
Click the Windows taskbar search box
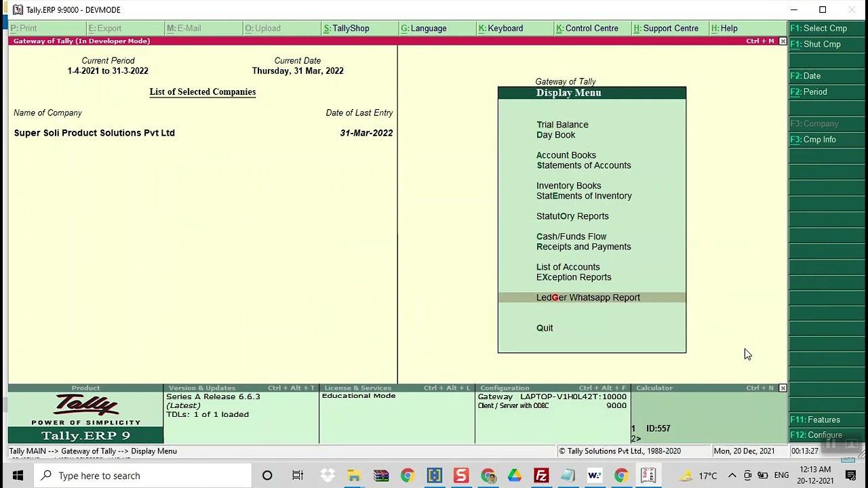(x=142, y=476)
